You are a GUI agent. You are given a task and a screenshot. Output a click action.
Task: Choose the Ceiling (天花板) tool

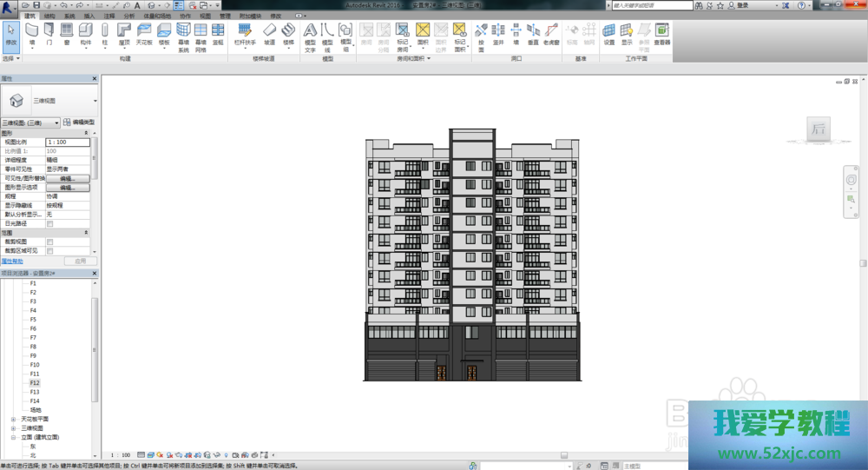pyautogui.click(x=143, y=33)
